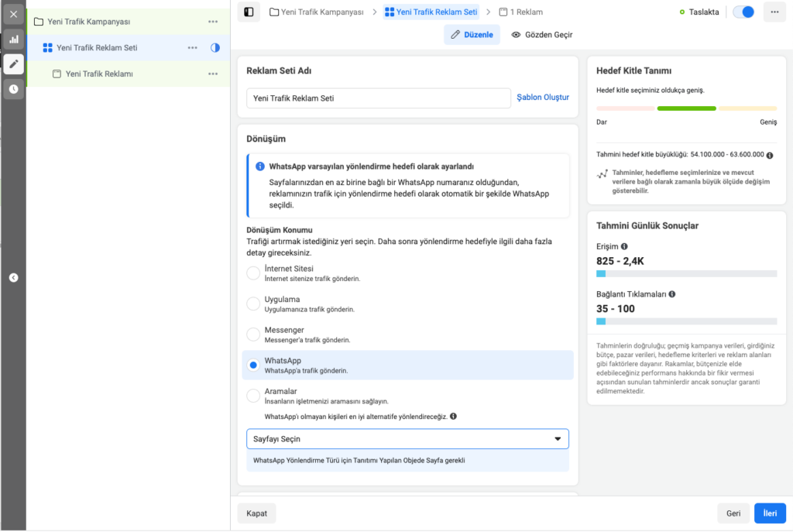Click the Şablon Oluştur link
The height and width of the screenshot is (532, 793).
click(x=542, y=98)
